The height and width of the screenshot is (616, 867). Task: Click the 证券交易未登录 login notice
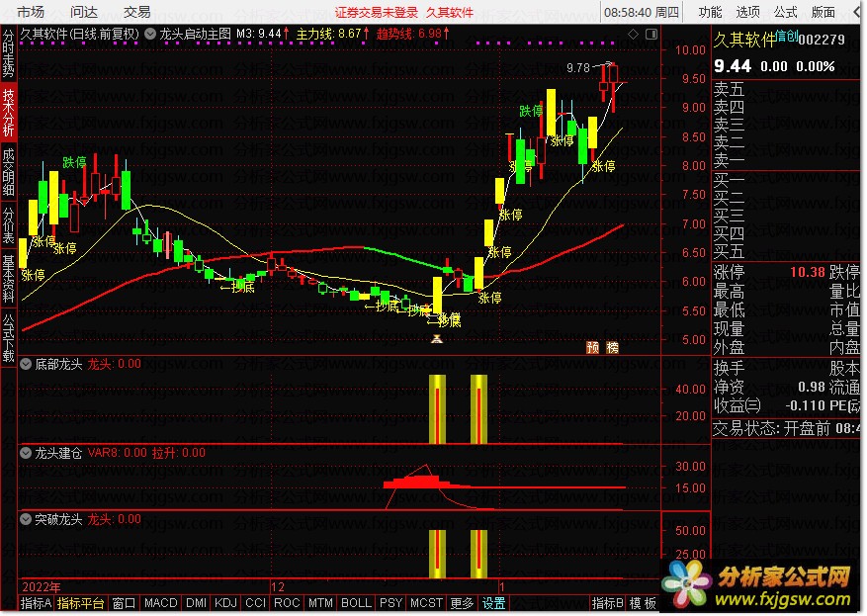point(376,12)
